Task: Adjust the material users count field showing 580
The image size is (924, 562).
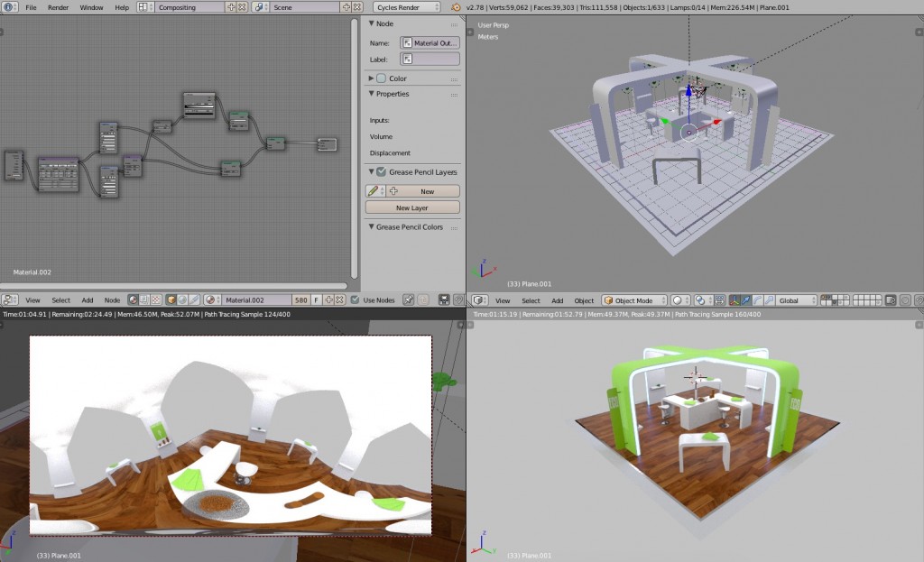Action: [x=303, y=299]
